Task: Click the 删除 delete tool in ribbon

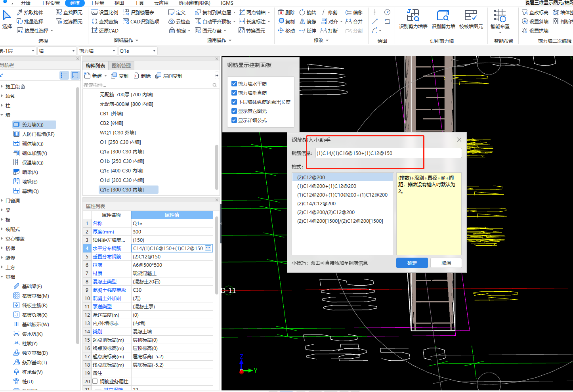Action: coord(286,12)
